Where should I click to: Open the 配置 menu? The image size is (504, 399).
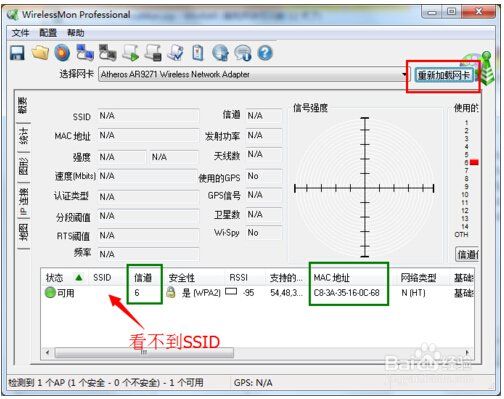48,33
